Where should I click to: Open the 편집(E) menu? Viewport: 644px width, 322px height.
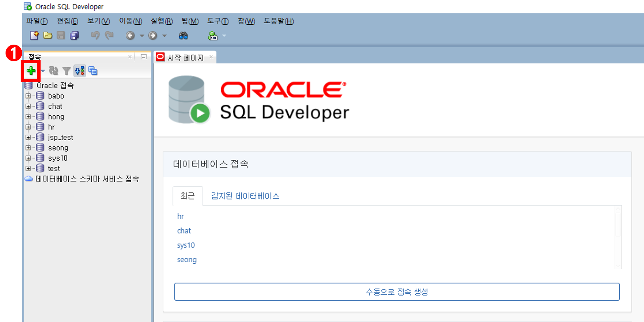tap(67, 21)
